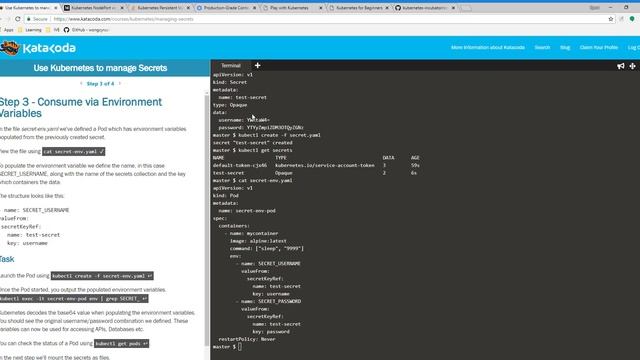Open the Learning bookmarks folder
The height and width of the screenshot is (360, 640).
point(30,30)
